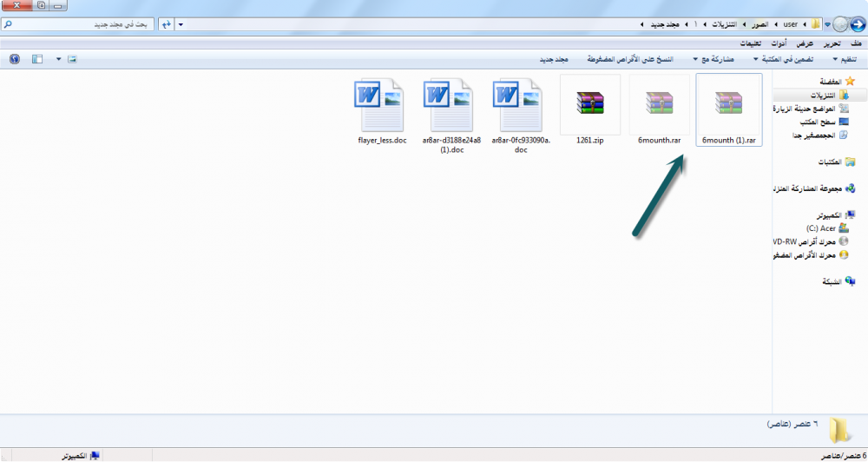Click the search box for this folder
This screenshot has width=868, height=462.
pyautogui.click(x=82, y=24)
